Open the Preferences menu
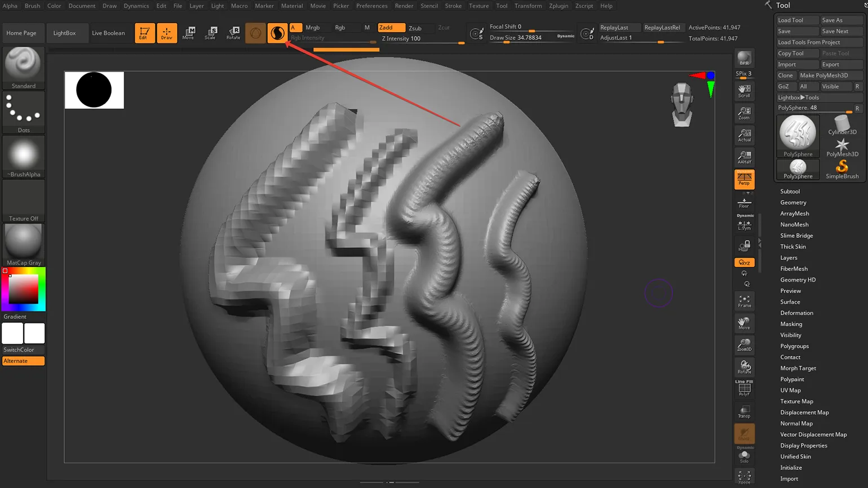 tap(371, 6)
